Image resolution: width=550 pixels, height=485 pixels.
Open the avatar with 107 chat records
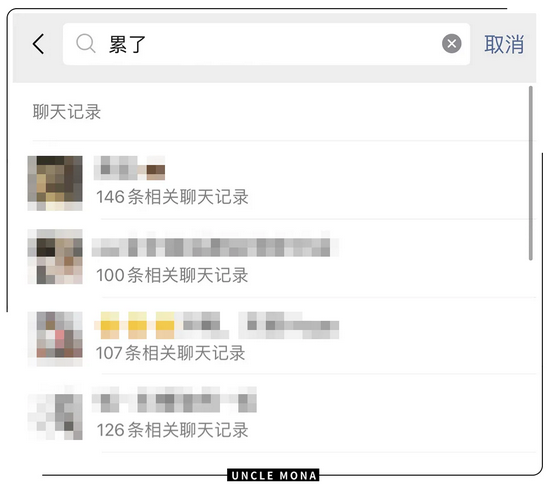click(55, 339)
